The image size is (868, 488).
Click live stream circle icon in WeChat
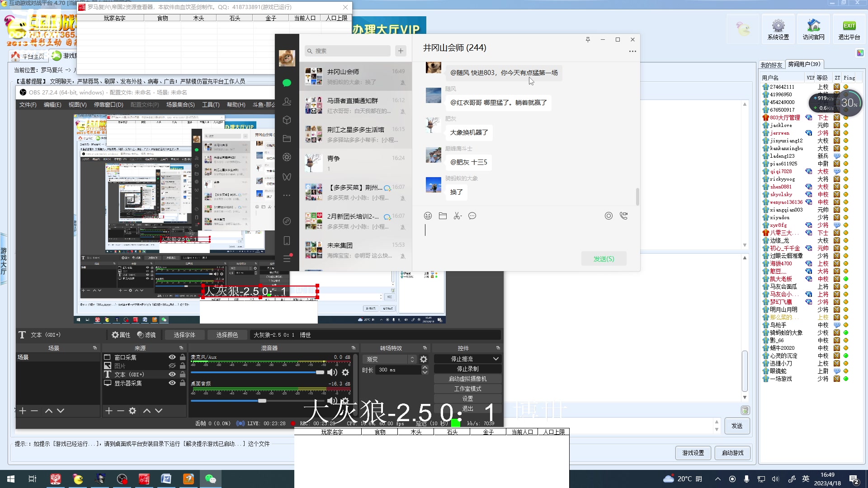pos(609,216)
